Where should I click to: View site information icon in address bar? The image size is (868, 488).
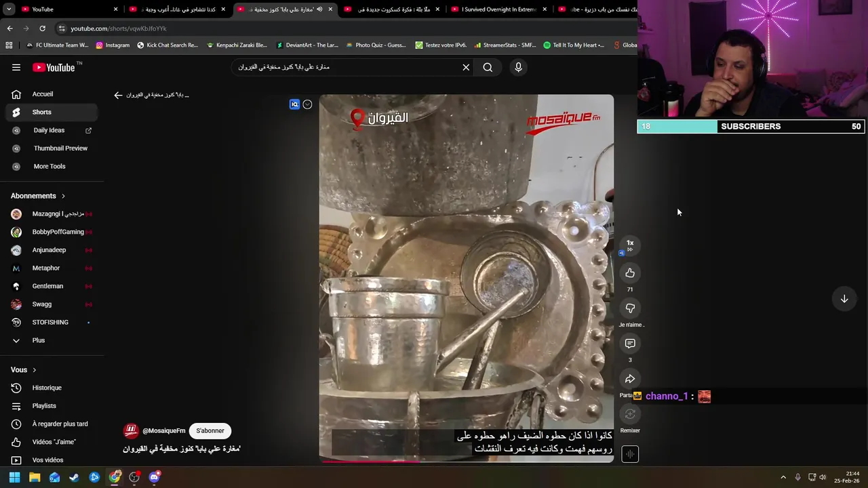(62, 28)
